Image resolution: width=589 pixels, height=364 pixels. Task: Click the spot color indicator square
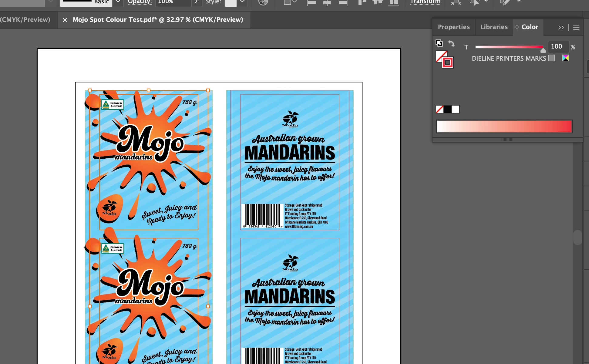pyautogui.click(x=552, y=58)
